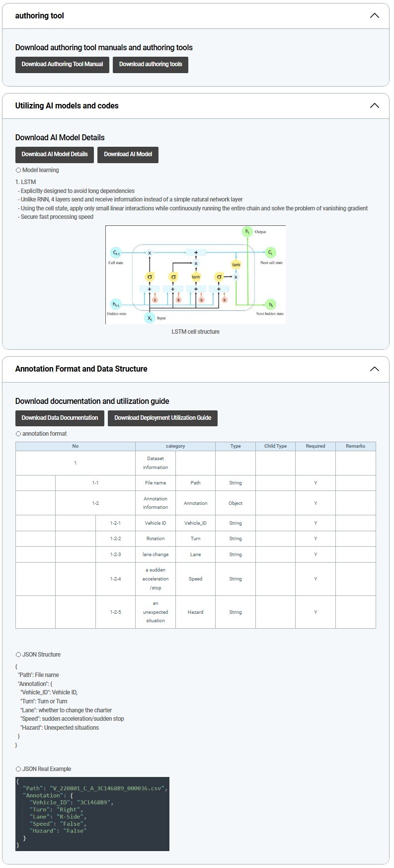Click the Annotation Format and Data Structure title
The height and width of the screenshot is (868, 394).
(81, 369)
